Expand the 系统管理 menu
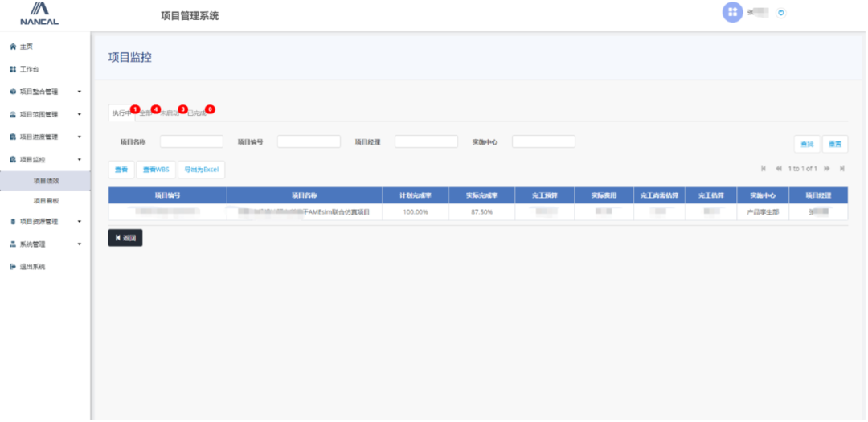Screen dimensions: 868x422 coord(79,244)
